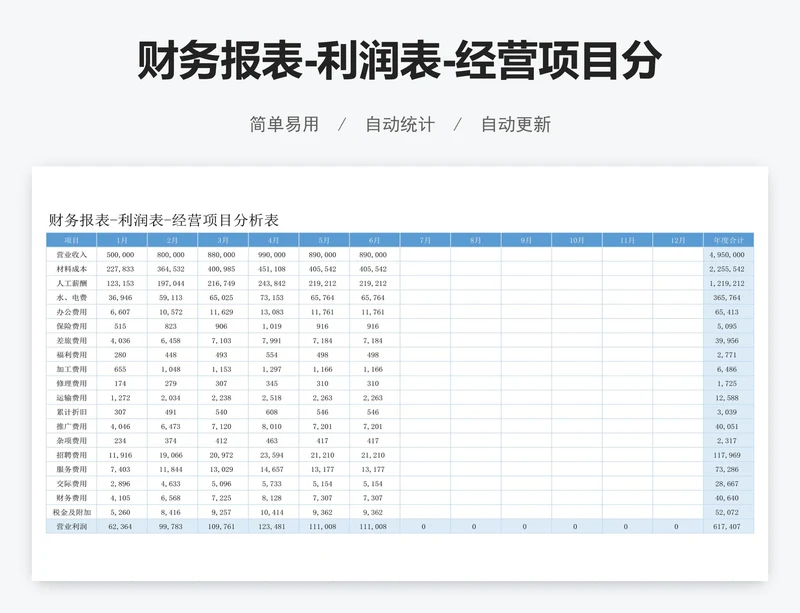Select the 9月 column header
800x613 pixels.
pos(526,240)
